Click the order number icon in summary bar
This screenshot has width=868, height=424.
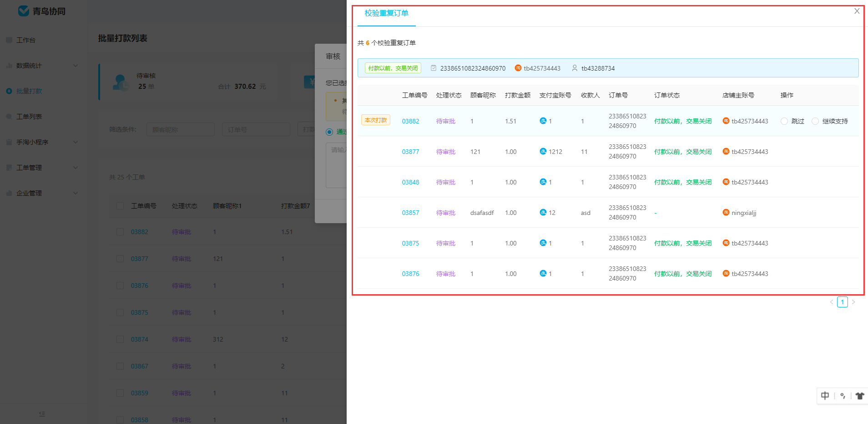coord(434,68)
